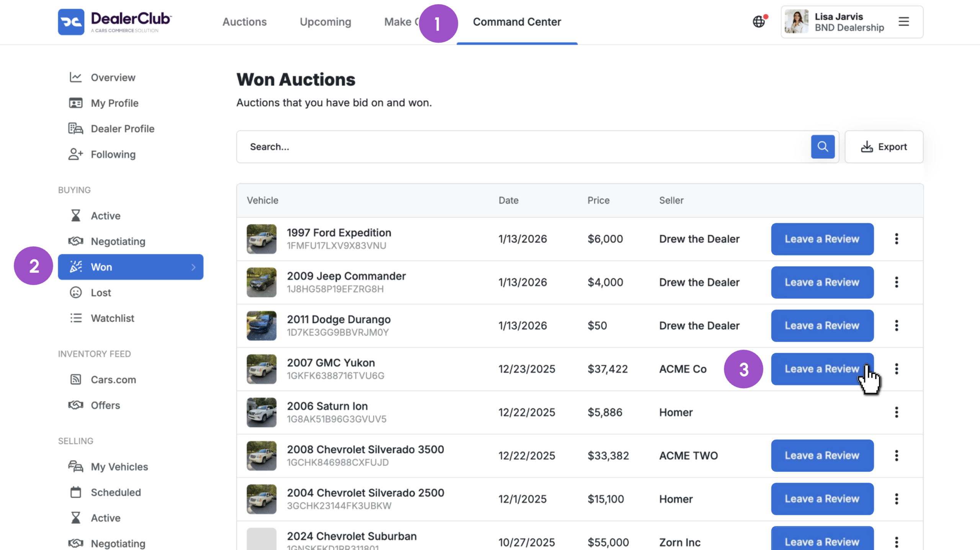Leave a Review for 2011 Dodge Durango

822,325
